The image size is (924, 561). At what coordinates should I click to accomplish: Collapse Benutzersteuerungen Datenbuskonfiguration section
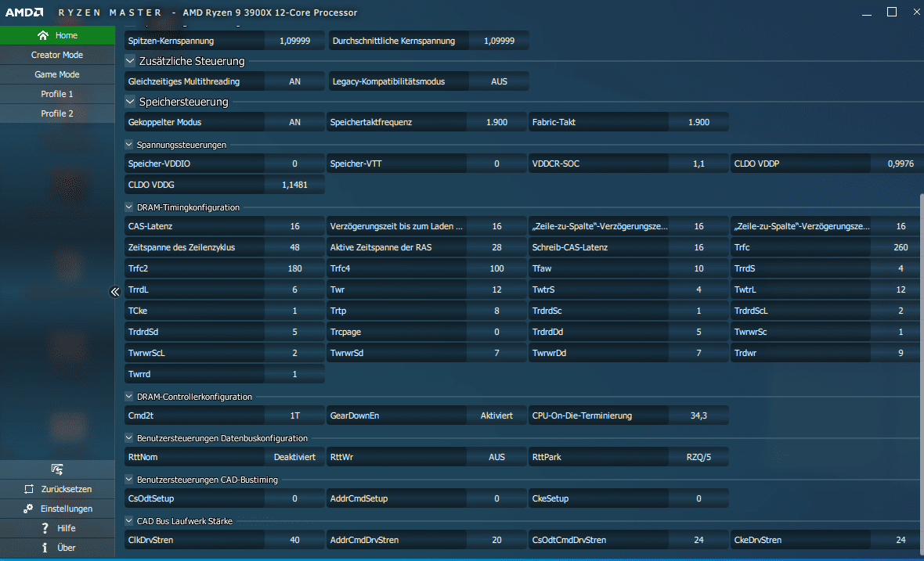pos(129,437)
